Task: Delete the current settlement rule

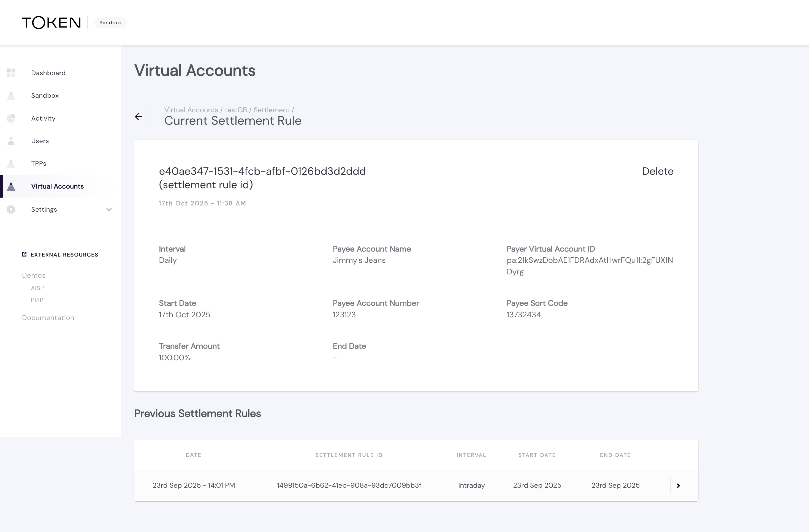Action: 657,171
